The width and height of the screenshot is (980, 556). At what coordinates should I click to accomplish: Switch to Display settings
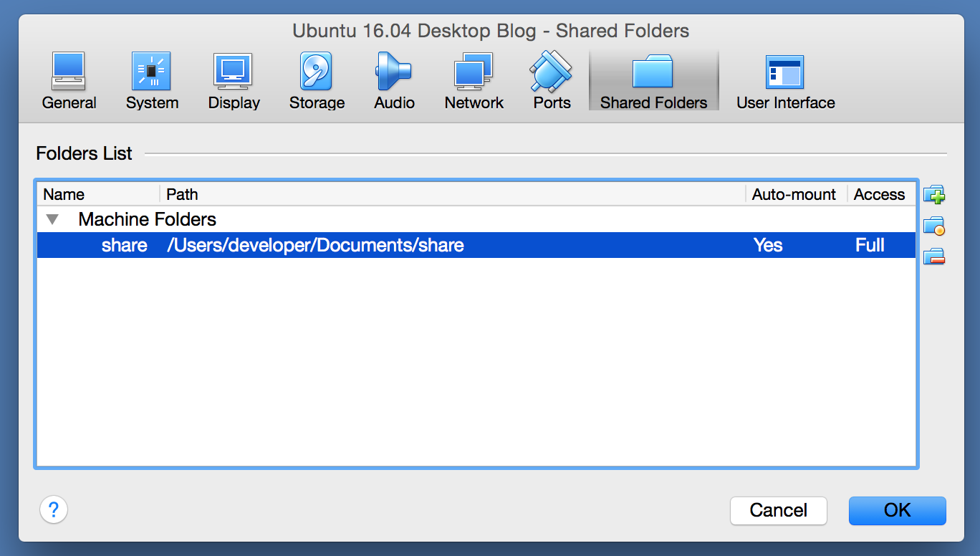coord(234,81)
